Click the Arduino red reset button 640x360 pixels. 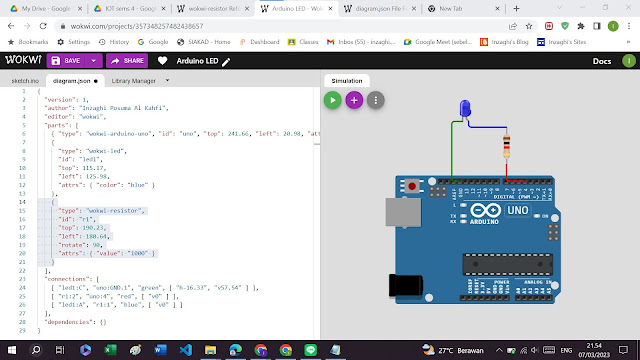click(412, 187)
